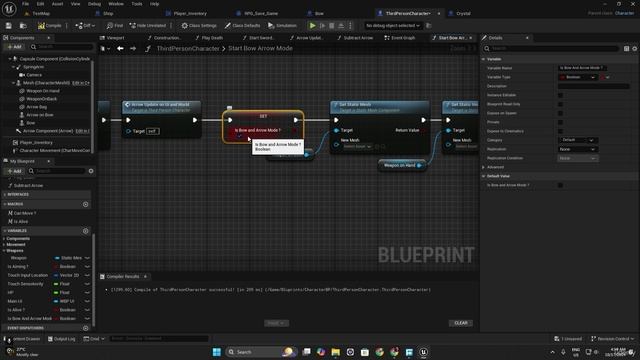
Task: Click Unreal Engine logo icon
Action: click(9, 9)
